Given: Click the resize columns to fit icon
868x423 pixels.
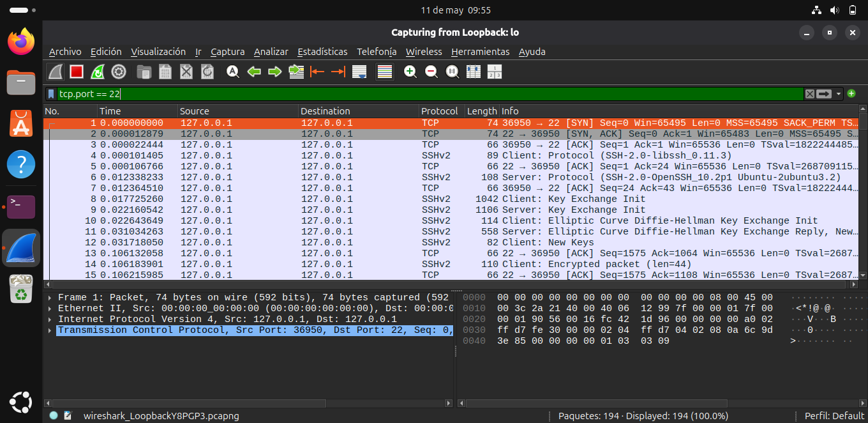Looking at the screenshot, I should [x=474, y=72].
